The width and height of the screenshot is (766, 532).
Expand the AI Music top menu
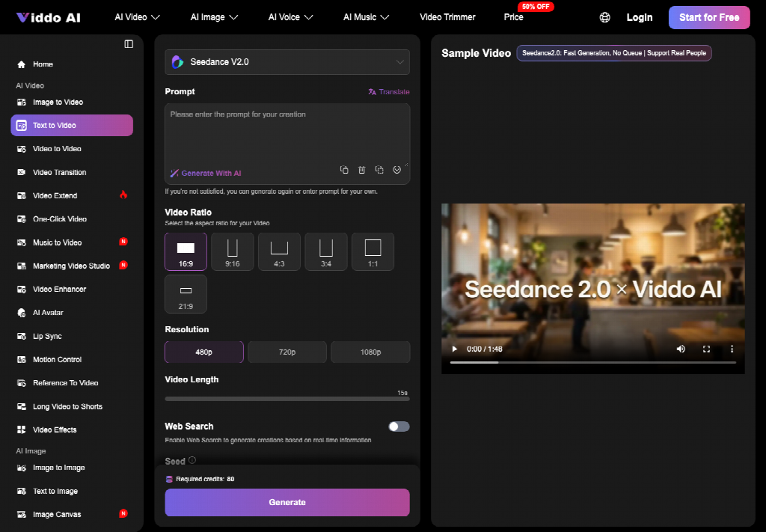367,17
